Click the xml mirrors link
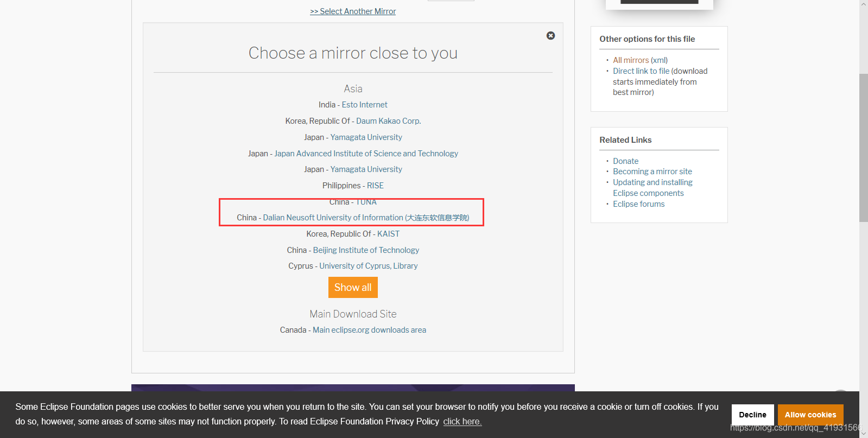Screen dimensions: 868x438 click(659, 60)
